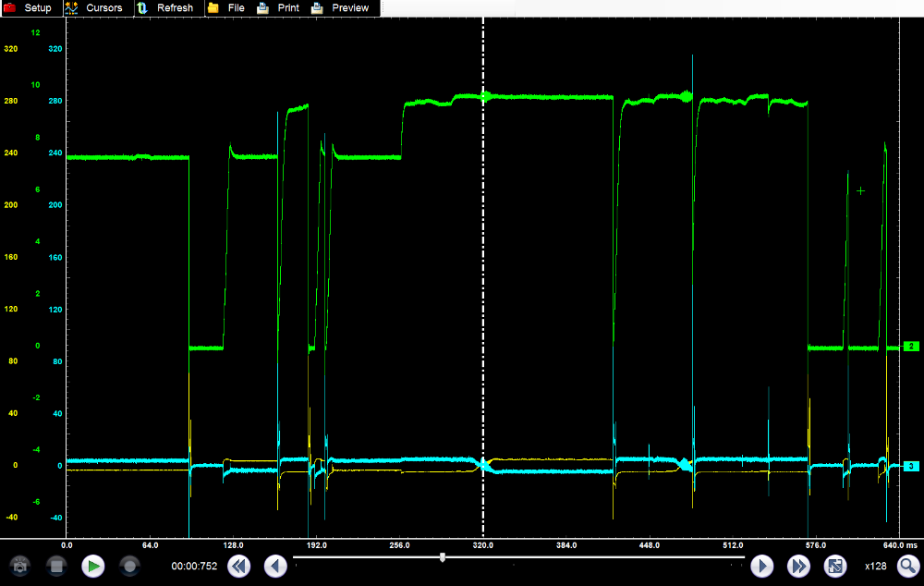Image resolution: width=924 pixels, height=586 pixels.
Task: Step back one frame
Action: 275,566
